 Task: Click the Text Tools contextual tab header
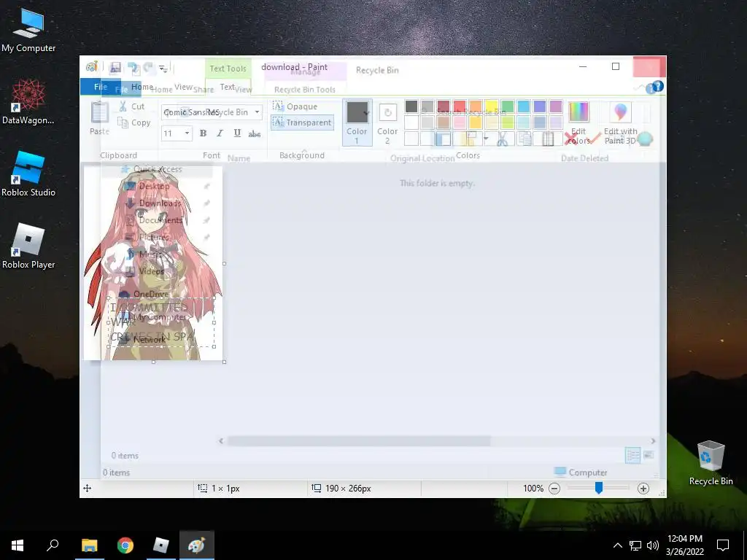[228, 69]
